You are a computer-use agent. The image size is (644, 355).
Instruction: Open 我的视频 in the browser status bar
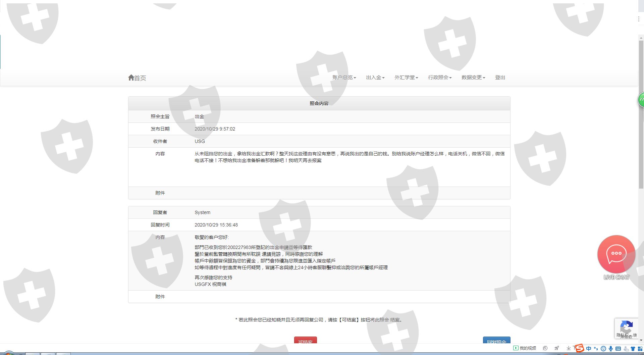(x=525, y=348)
